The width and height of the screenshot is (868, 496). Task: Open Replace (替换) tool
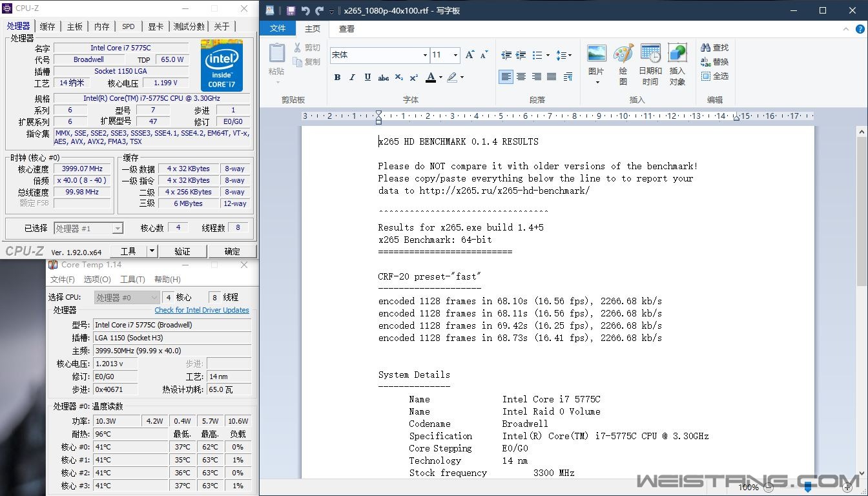click(715, 62)
